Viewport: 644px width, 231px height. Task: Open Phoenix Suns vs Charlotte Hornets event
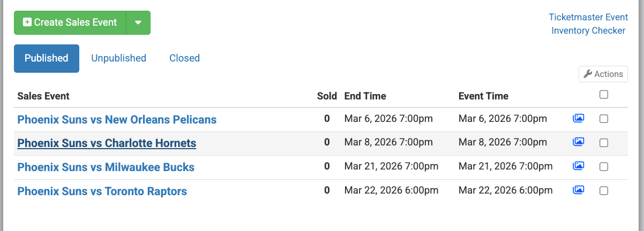point(107,143)
